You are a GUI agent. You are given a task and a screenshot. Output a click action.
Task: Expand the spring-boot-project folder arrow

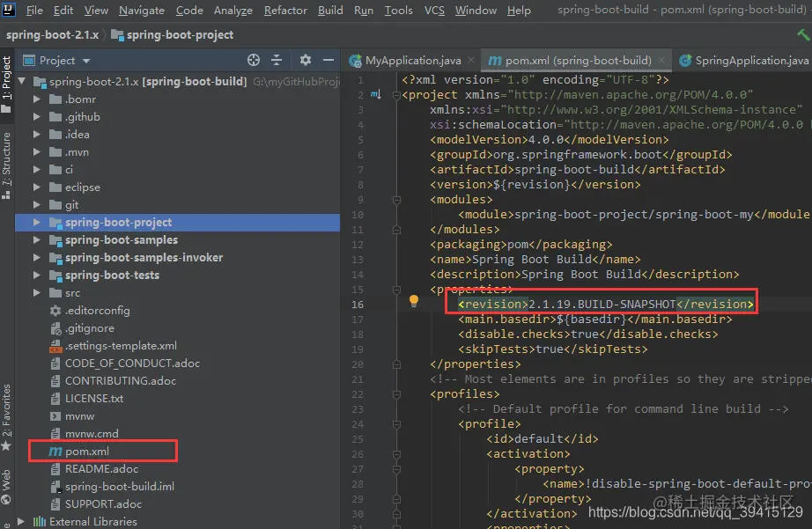37,222
